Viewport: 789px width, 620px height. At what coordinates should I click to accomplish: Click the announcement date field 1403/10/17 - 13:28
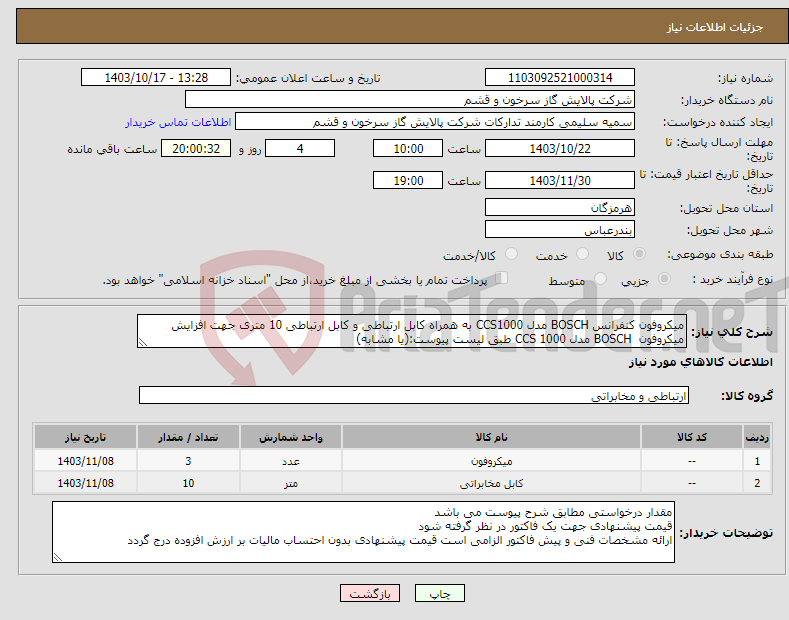click(156, 78)
